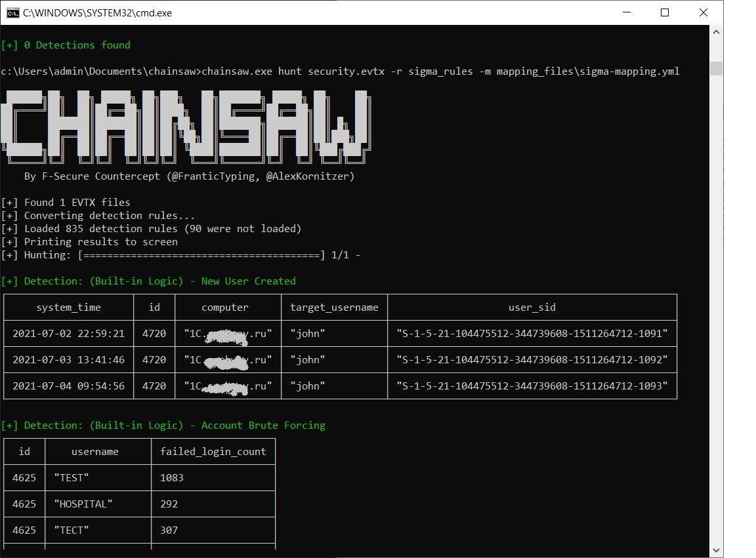Click the window title text C:\WINDOWS\SYSTEM32\cmd.exe
The image size is (756, 558).
click(97, 13)
